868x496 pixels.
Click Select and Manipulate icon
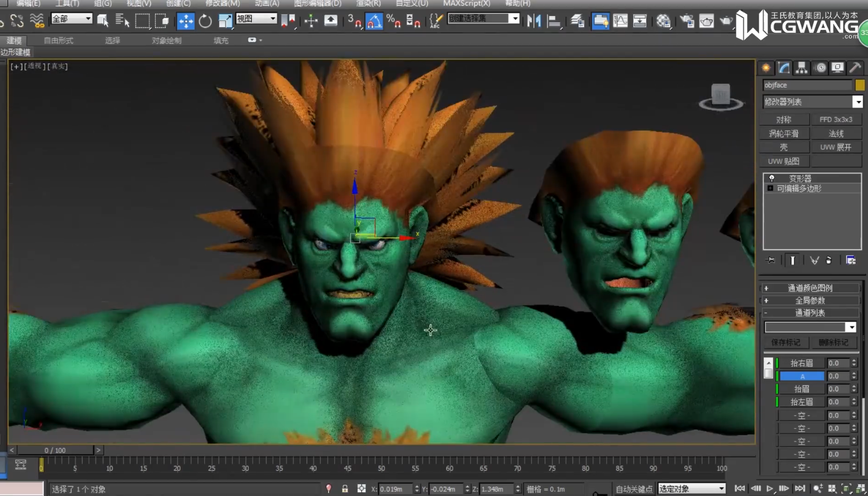[311, 21]
